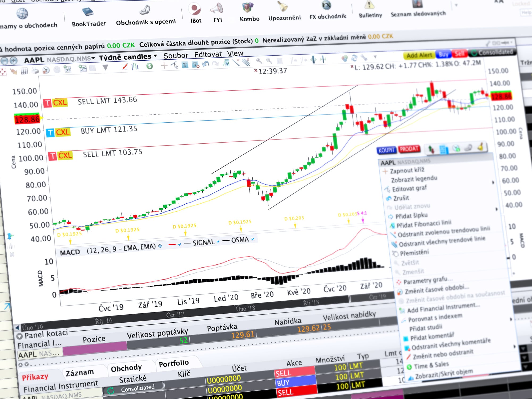532x399 pixels.
Task: Expand Porovnat s indexem submenu
Action: pos(511,319)
